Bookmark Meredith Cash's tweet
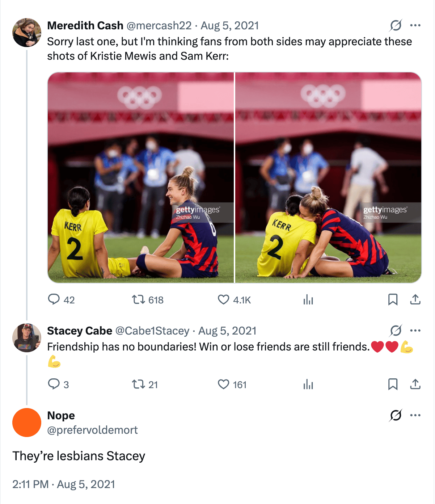Viewport: 435px width, 504px height. (393, 299)
